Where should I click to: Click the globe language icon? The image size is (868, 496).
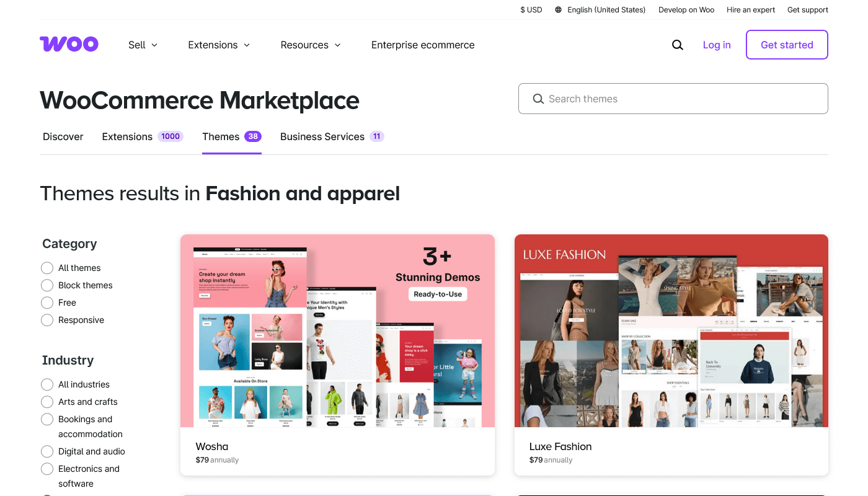point(559,10)
